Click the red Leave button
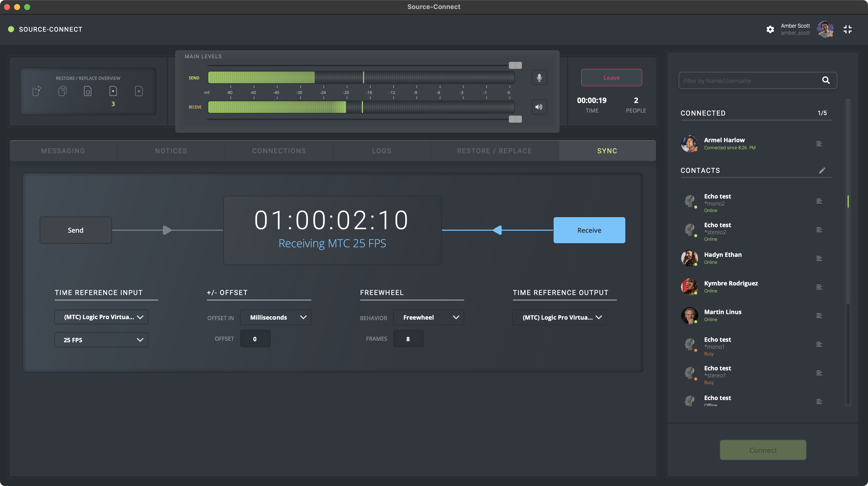Image resolution: width=868 pixels, height=486 pixels. point(611,78)
